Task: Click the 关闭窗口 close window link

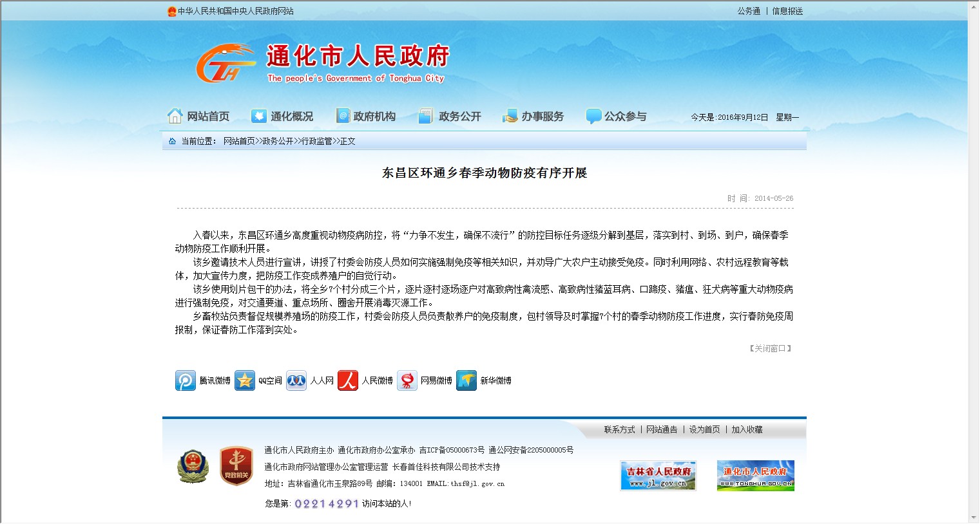Action: pyautogui.click(x=770, y=348)
